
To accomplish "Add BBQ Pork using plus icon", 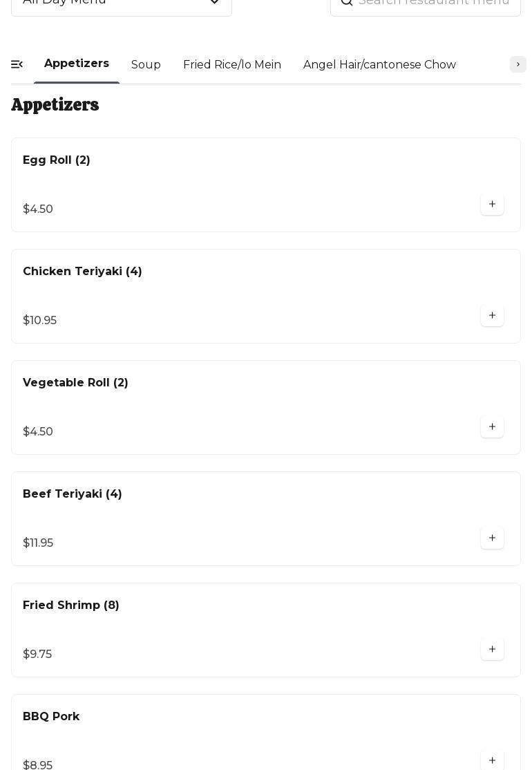I will click(x=492, y=760).
